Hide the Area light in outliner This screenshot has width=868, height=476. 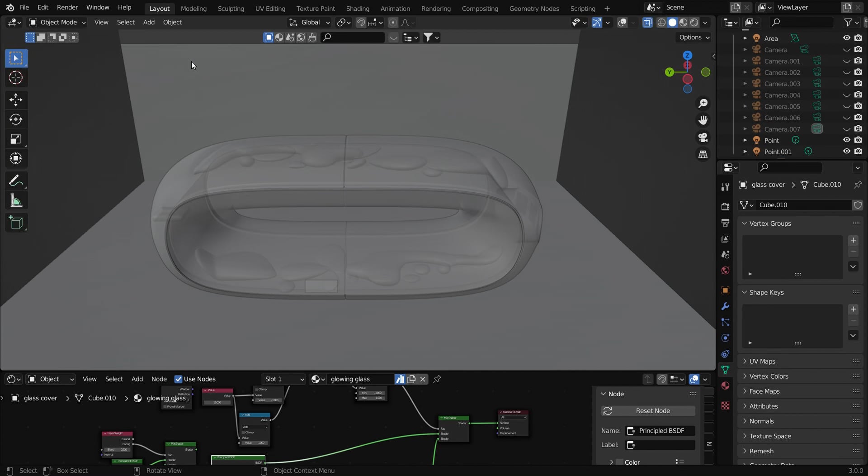coord(846,38)
